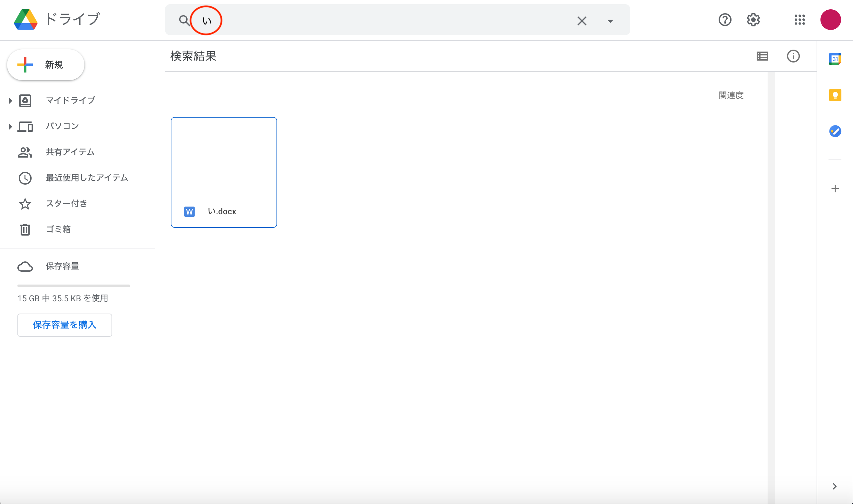Click inside the search input field
Viewport: 853px width, 504px height.
pos(384,21)
